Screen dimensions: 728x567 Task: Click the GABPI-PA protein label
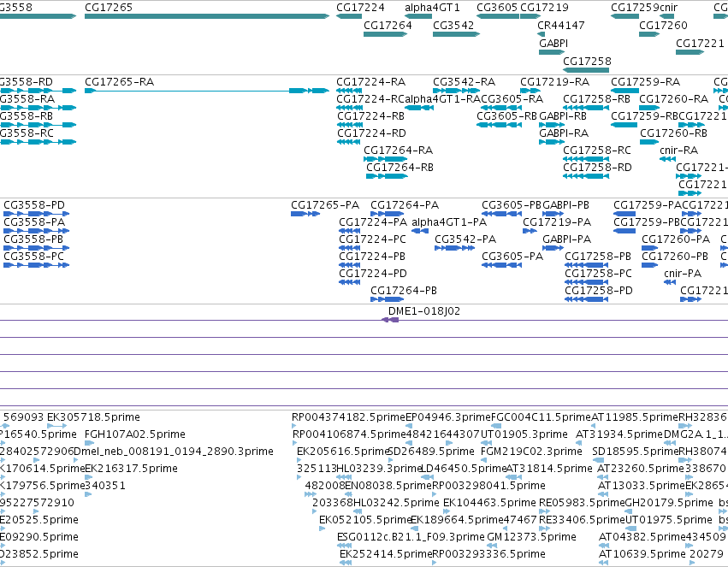coord(567,239)
